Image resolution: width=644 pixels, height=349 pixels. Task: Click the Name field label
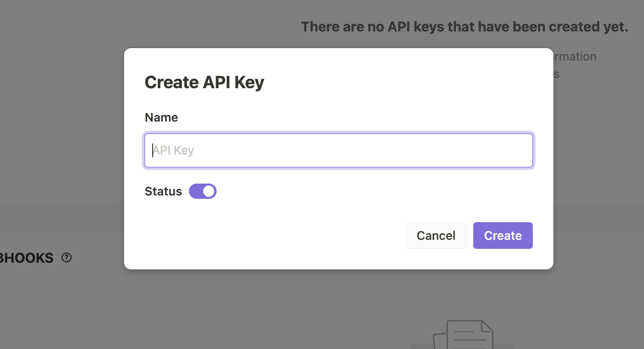click(161, 117)
